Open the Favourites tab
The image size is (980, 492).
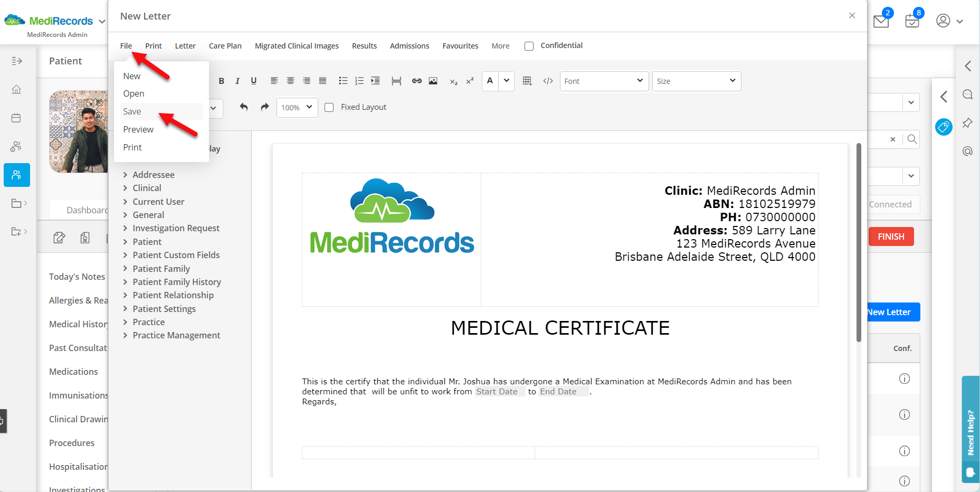460,46
